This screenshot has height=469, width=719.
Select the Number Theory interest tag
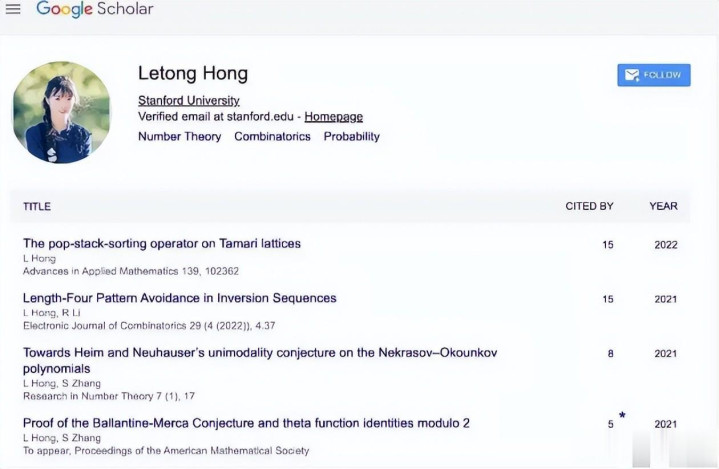point(179,136)
